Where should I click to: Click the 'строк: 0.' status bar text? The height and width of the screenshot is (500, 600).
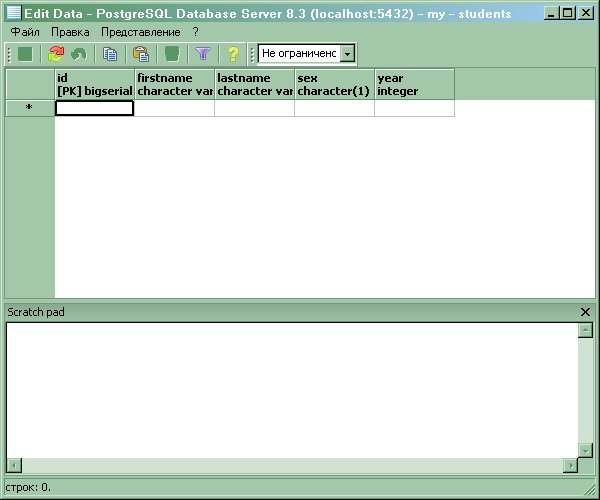click(28, 487)
